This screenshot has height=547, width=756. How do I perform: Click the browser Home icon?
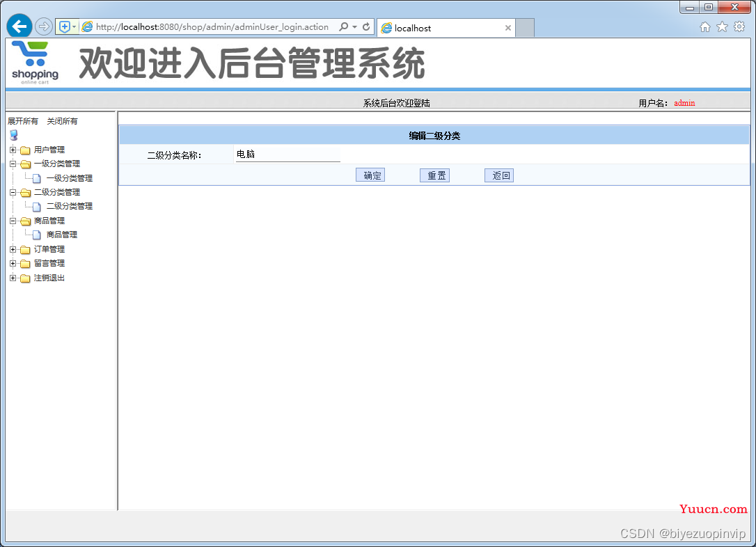705,27
